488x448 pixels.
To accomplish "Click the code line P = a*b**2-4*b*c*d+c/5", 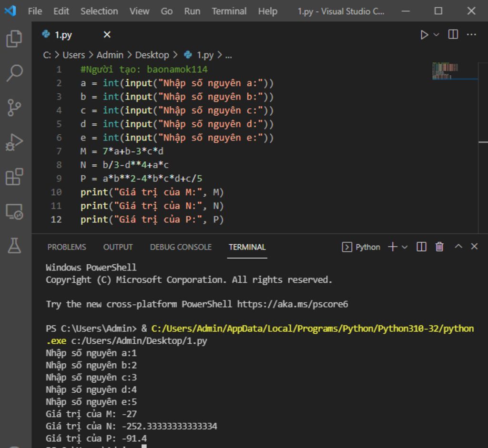I will coord(141,179).
